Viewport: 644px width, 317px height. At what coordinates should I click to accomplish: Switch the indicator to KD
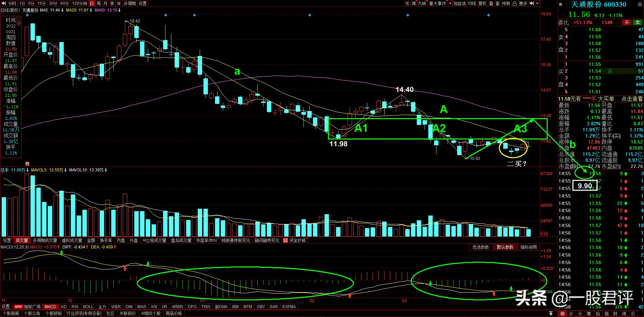click(64, 307)
